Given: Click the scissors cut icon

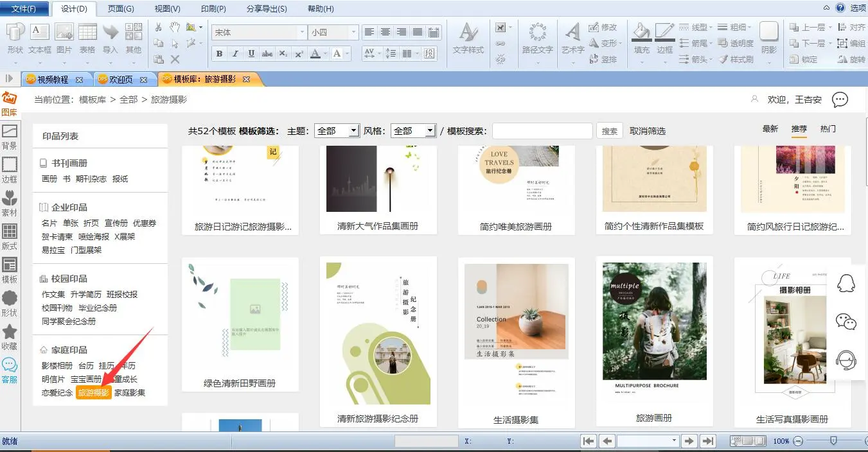Looking at the screenshot, I should click(159, 28).
